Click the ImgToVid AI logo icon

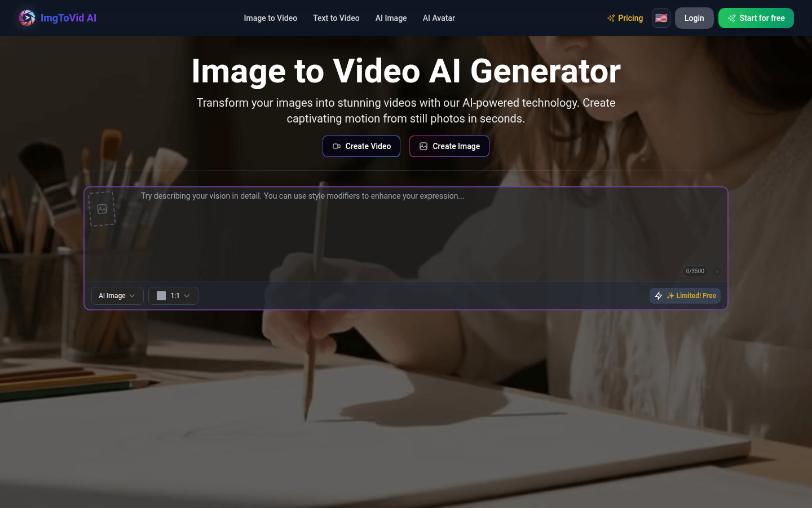[27, 18]
